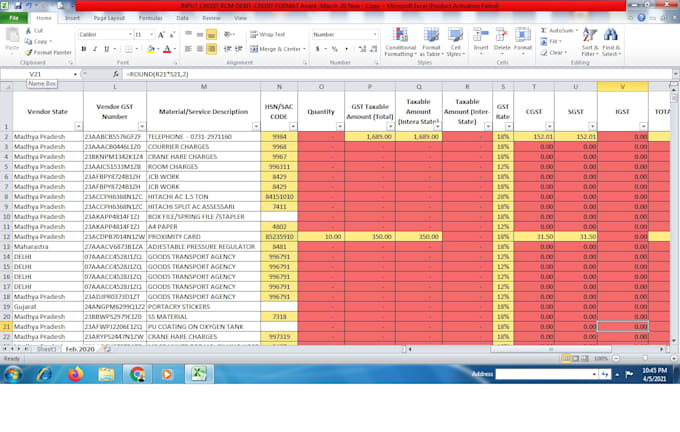Image resolution: width=680 pixels, height=432 pixels.
Task: Toggle Italic formatting
Action: point(95,49)
